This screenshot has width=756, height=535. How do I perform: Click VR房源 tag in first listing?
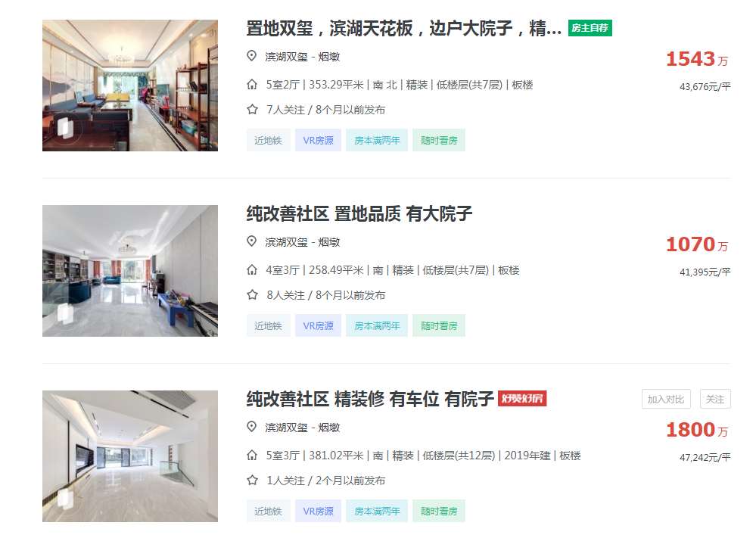coord(318,140)
